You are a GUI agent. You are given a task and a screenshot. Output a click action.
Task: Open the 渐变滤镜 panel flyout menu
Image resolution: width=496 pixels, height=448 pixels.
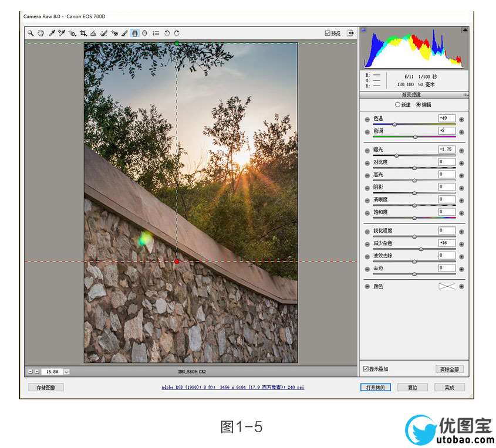tap(465, 94)
